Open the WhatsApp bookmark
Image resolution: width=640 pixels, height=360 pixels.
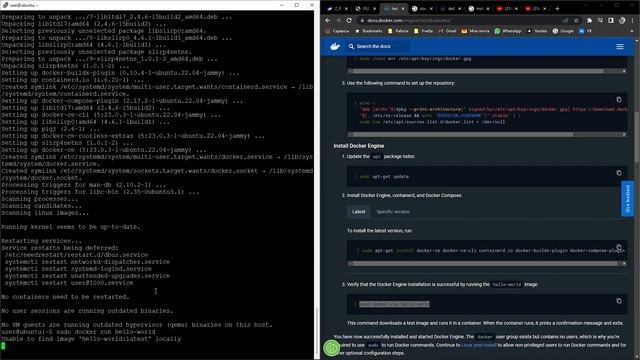507,31
